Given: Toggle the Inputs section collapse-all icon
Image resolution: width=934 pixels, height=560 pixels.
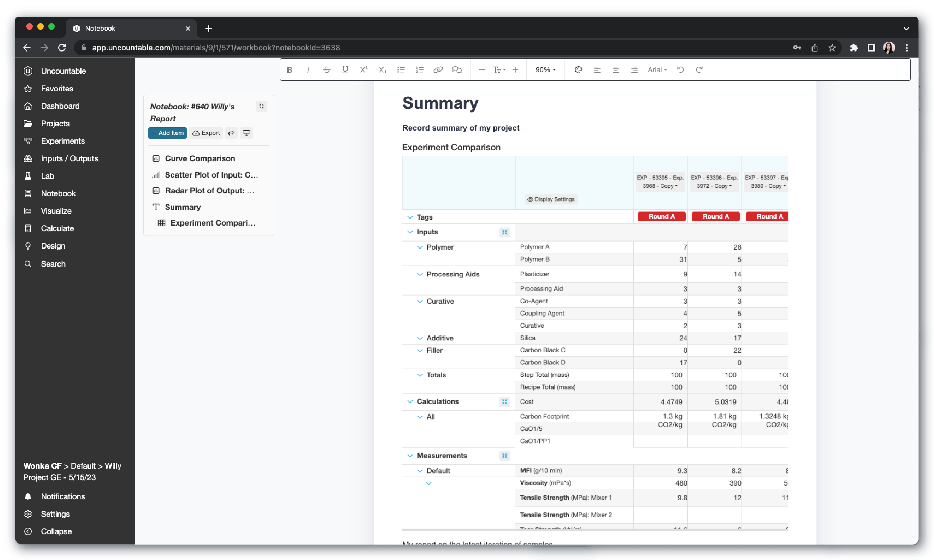Looking at the screenshot, I should 504,232.
